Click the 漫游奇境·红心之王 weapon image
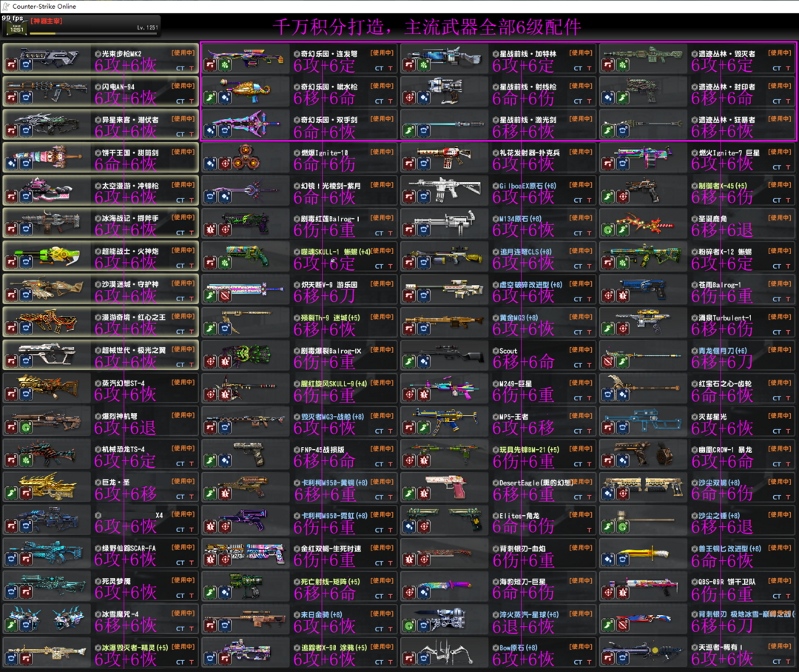The height and width of the screenshot is (672, 799). click(x=47, y=322)
